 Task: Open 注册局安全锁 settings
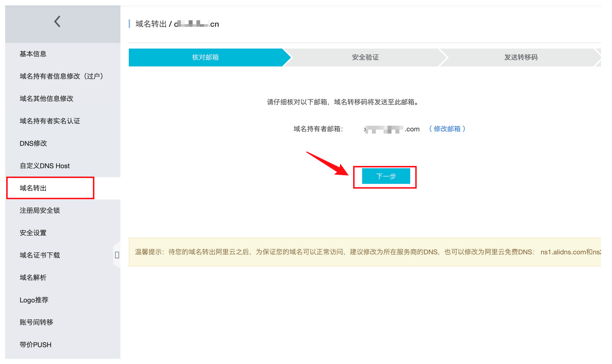pyautogui.click(x=39, y=211)
